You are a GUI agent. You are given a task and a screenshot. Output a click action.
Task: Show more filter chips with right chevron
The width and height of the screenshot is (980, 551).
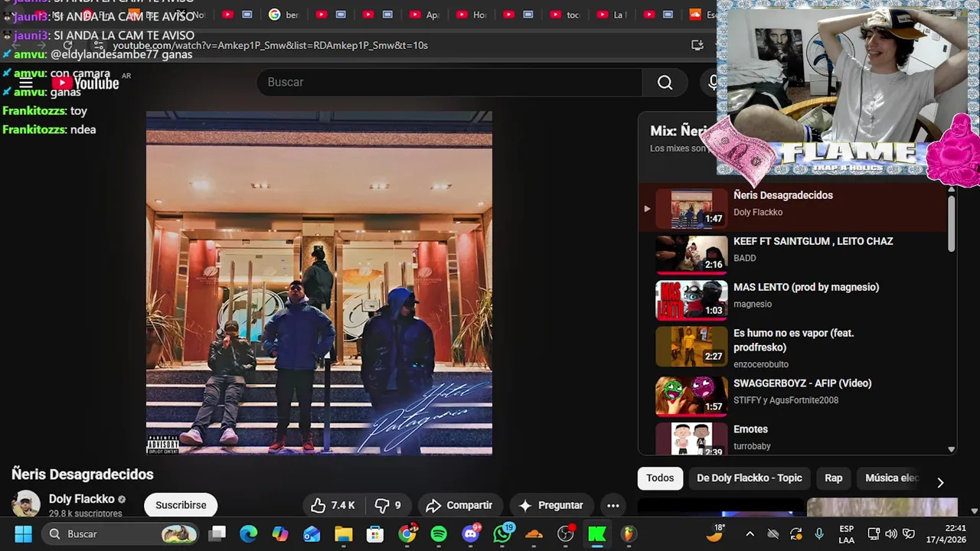[x=940, y=482]
